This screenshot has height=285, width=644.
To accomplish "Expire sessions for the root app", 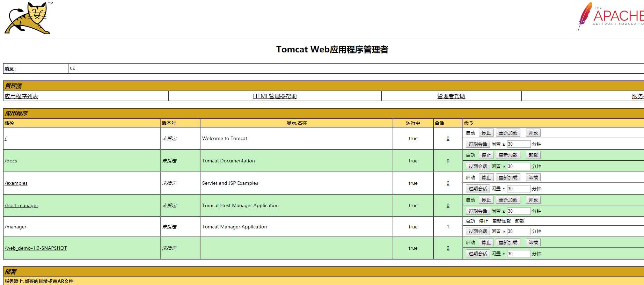I will 478,144.
